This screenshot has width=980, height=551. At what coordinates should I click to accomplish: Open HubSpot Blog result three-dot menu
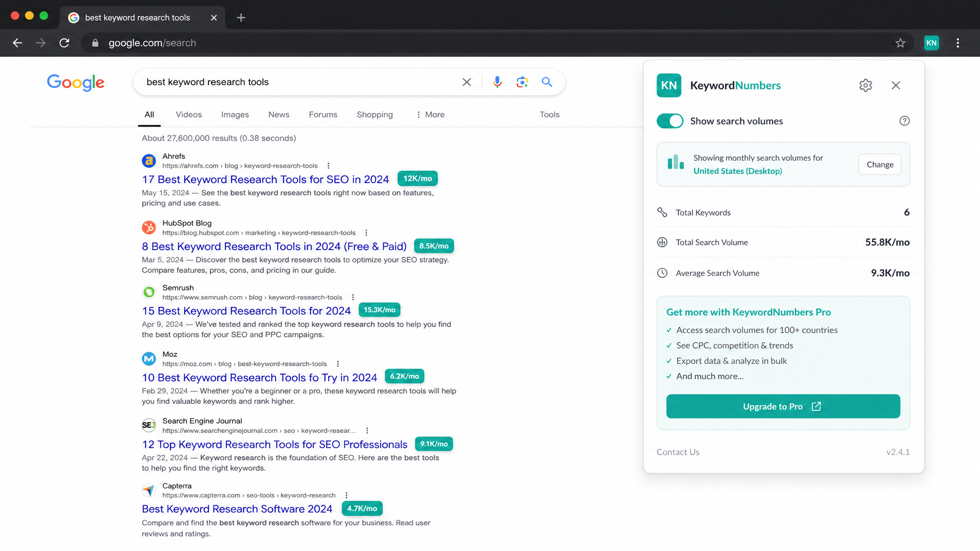[366, 233]
